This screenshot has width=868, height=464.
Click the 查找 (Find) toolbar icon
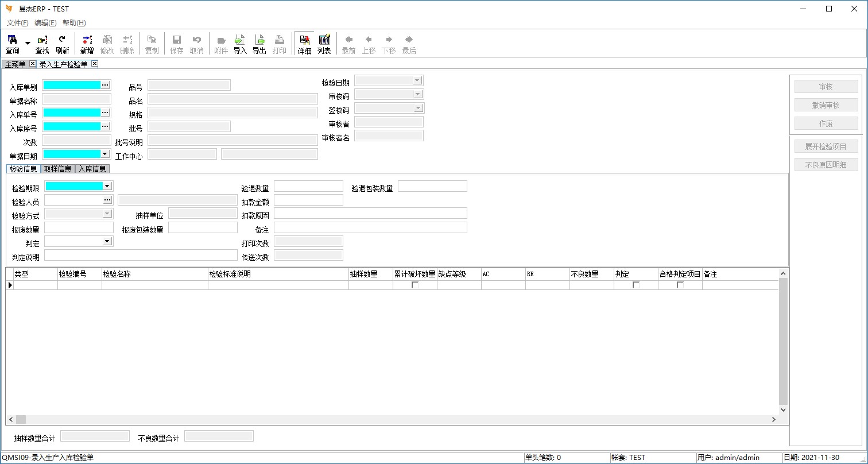coord(42,44)
